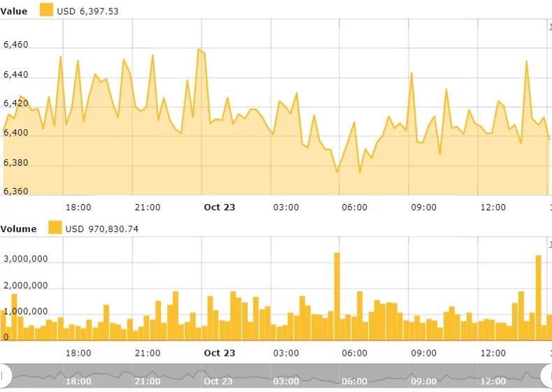Click the Volume legend color swatch
552x392 pixels.
(x=55, y=228)
